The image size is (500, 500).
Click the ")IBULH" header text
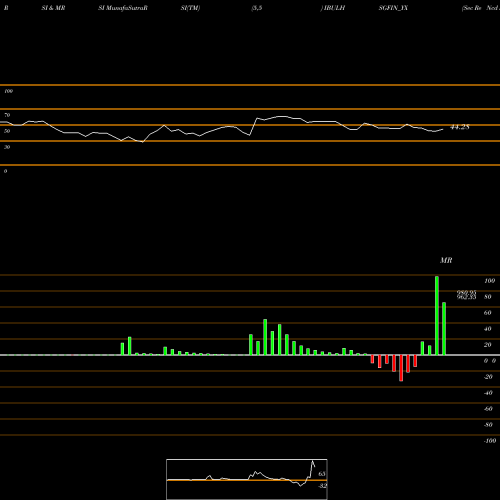(333, 8)
